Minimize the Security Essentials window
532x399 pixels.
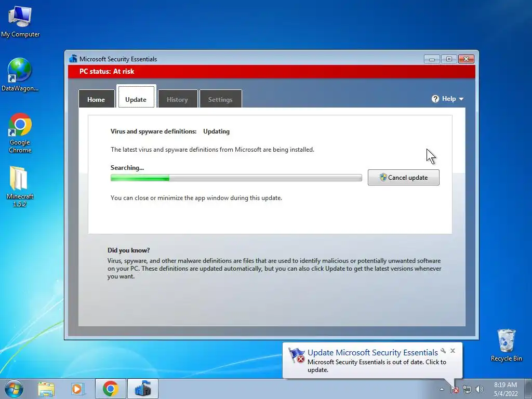pyautogui.click(x=432, y=59)
